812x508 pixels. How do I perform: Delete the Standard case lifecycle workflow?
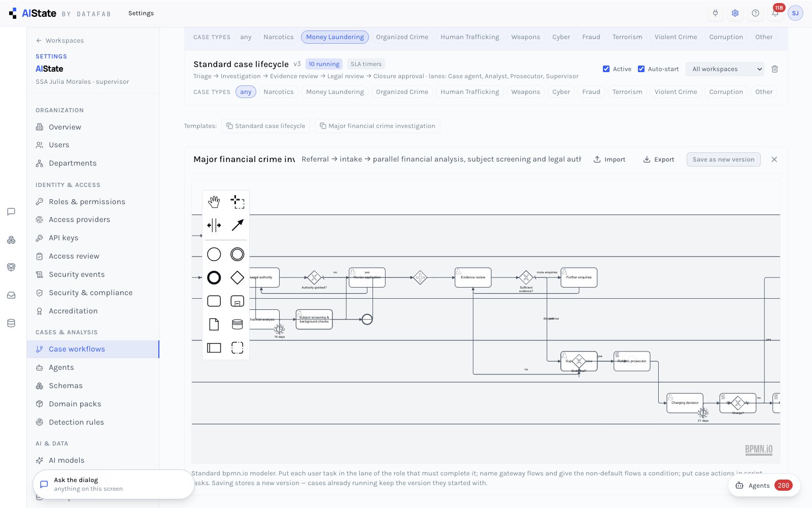[x=774, y=69]
